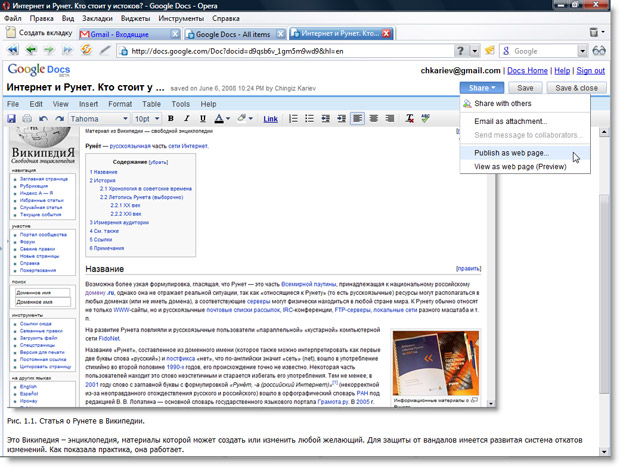
Task: Insert a numbered list
Action: 293,118
